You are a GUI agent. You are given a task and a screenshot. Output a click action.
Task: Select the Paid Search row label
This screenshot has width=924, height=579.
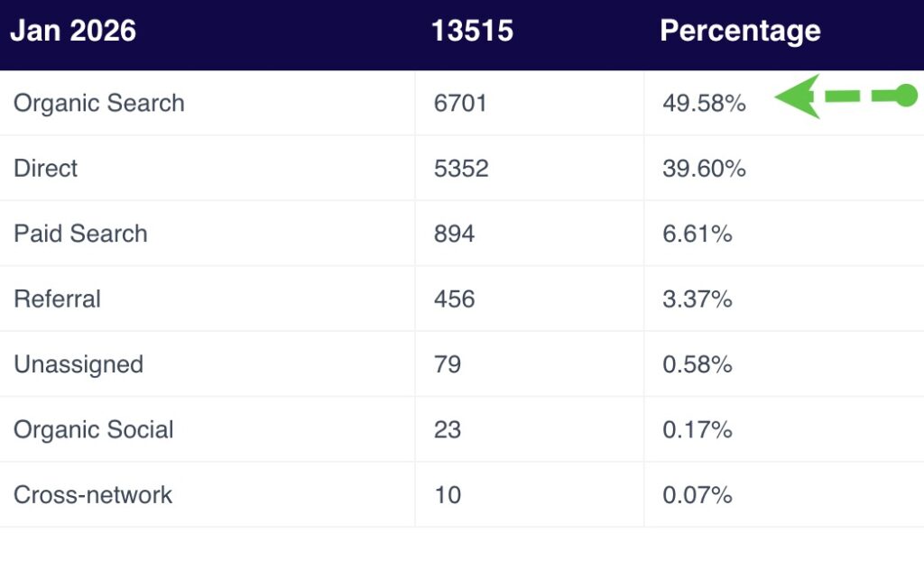tap(80, 234)
